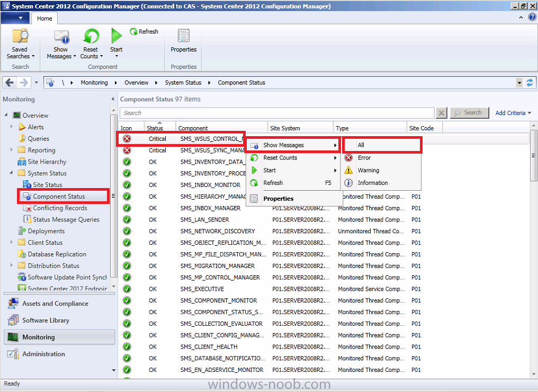This screenshot has height=392, width=538.
Task: Click the Search button
Action: 469,113
